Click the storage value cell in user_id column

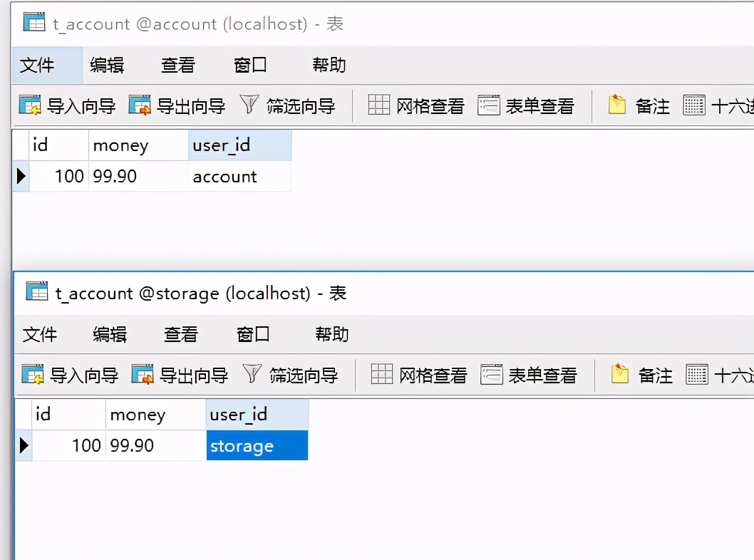[257, 445]
